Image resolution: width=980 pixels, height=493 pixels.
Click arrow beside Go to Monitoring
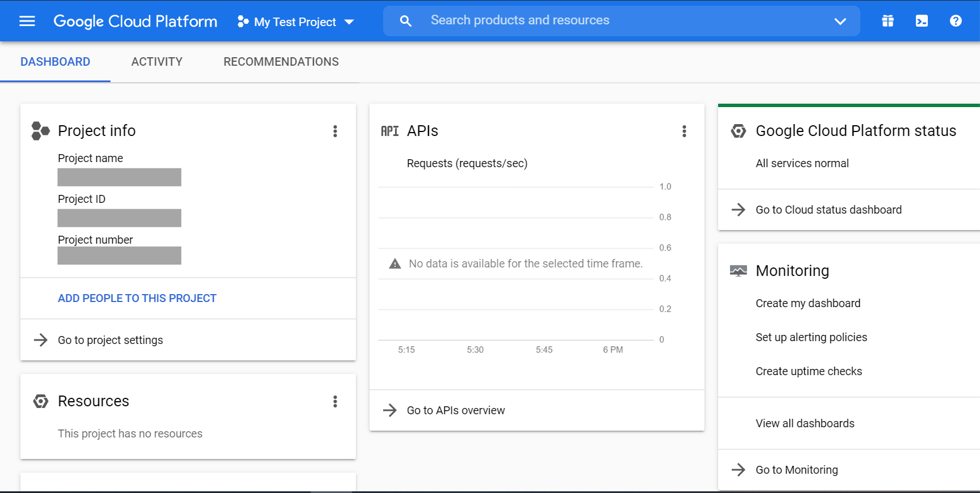pos(739,470)
